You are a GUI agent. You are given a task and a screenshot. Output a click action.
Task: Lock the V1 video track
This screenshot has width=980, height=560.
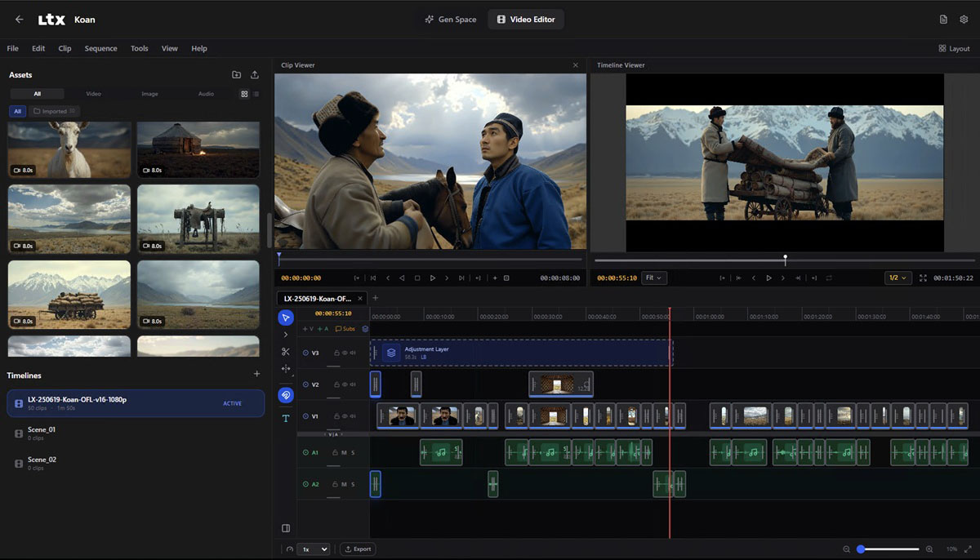point(336,416)
